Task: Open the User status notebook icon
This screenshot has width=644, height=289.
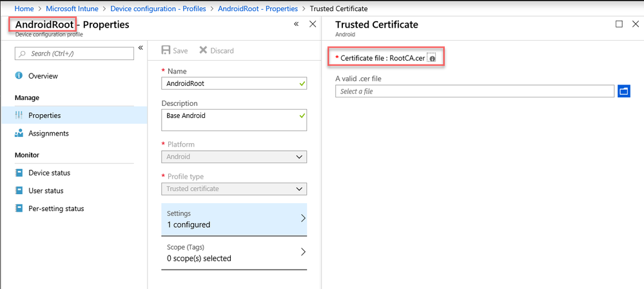Action: coord(19,191)
